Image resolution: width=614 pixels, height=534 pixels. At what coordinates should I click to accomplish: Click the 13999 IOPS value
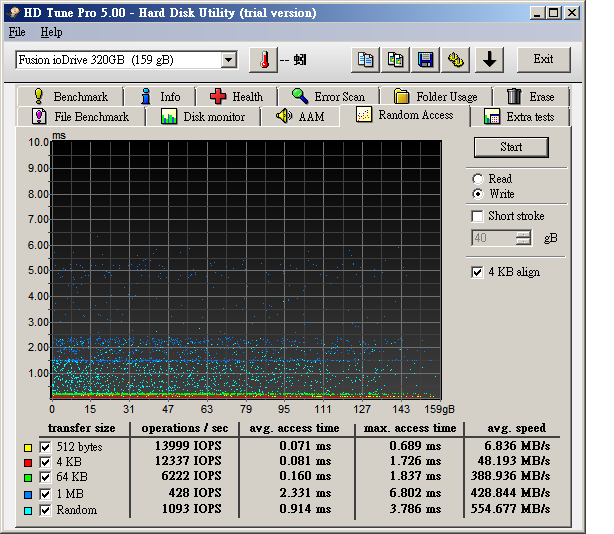(x=188, y=446)
